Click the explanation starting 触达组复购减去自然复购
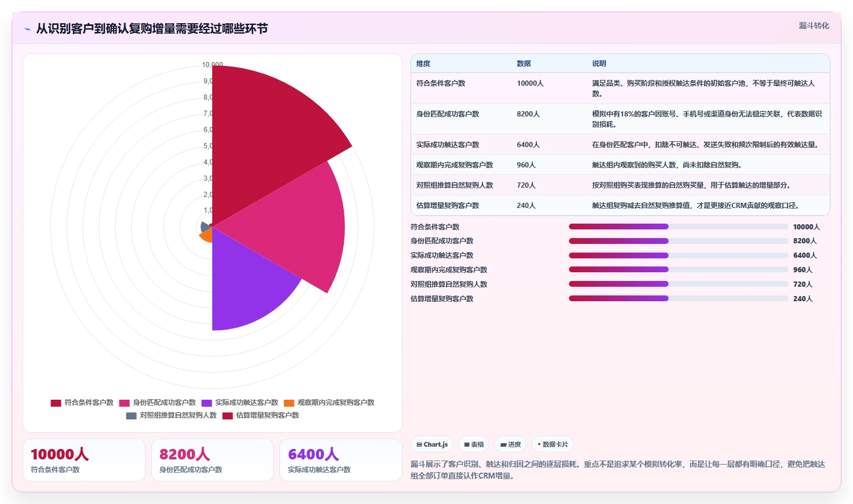 coord(696,206)
